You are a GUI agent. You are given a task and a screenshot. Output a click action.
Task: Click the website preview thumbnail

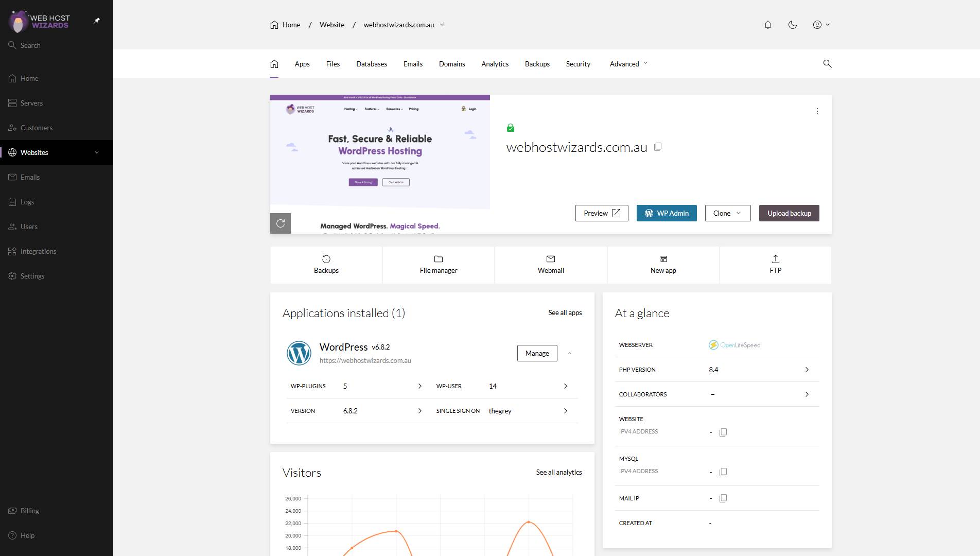[380, 164]
